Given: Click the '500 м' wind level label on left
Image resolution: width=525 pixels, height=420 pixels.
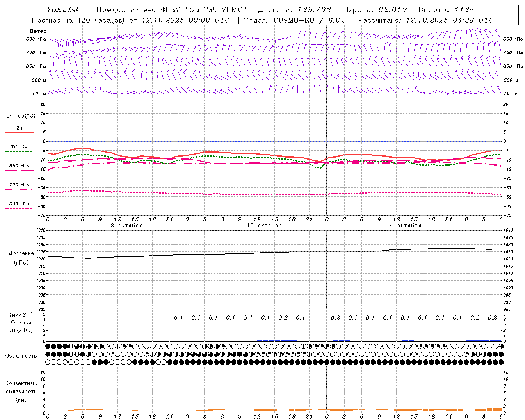Looking at the screenshot, I should point(39,80).
